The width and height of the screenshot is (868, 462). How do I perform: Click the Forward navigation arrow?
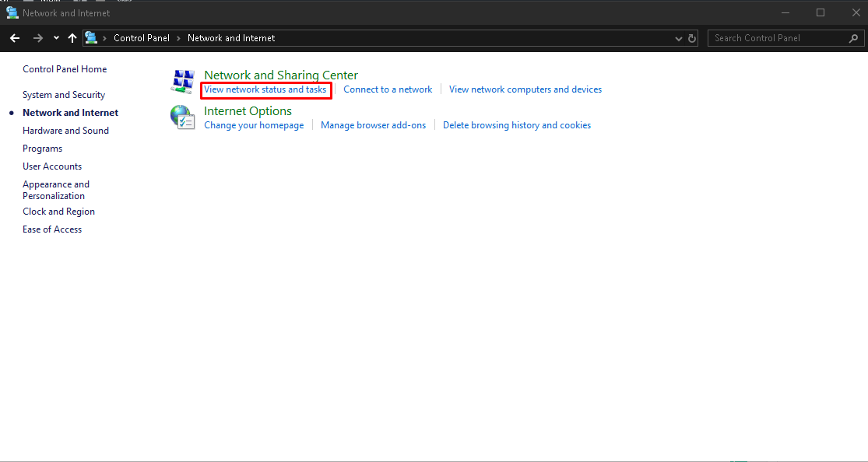click(x=37, y=38)
